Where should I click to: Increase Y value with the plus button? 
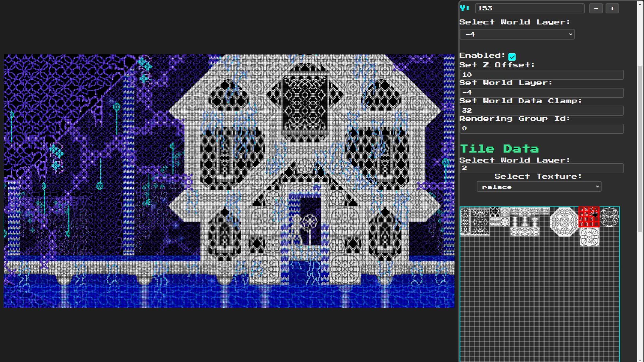[x=612, y=8]
